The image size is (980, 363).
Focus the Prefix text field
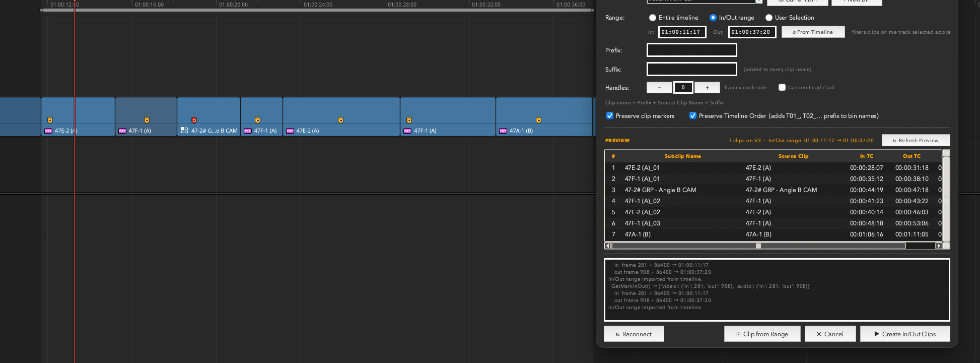pos(691,50)
